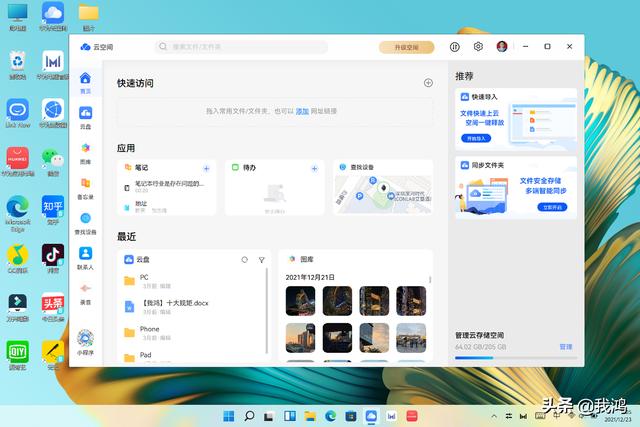
Task: Open 录音 in the sidebar
Action: click(x=85, y=292)
